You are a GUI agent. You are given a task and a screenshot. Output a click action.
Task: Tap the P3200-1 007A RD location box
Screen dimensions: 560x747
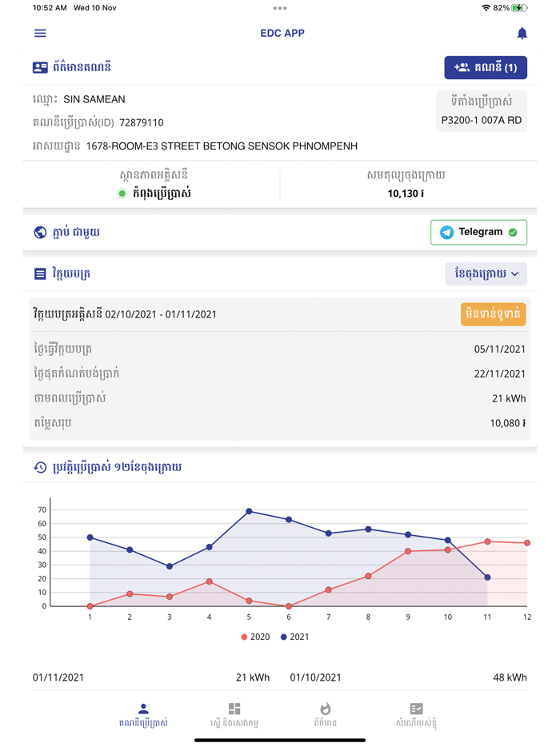(482, 112)
